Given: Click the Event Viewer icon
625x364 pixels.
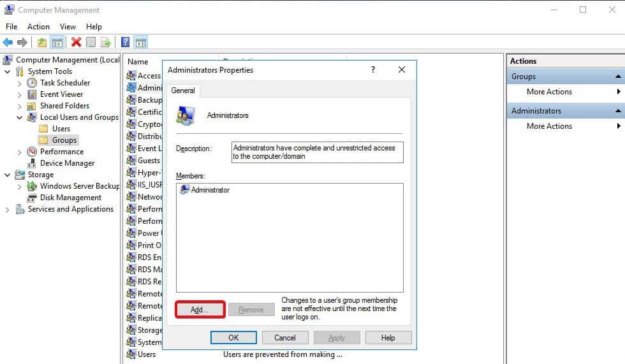Looking at the screenshot, I should pos(32,94).
